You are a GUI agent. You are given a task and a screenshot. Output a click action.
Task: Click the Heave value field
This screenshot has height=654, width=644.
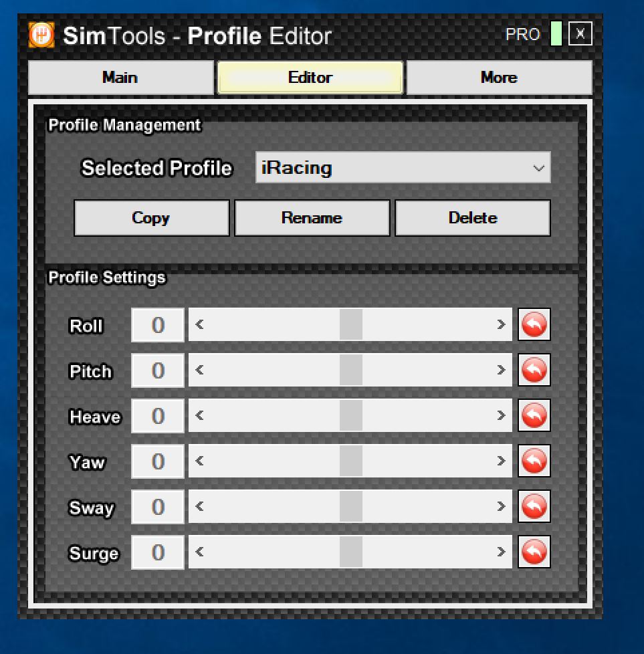[158, 416]
